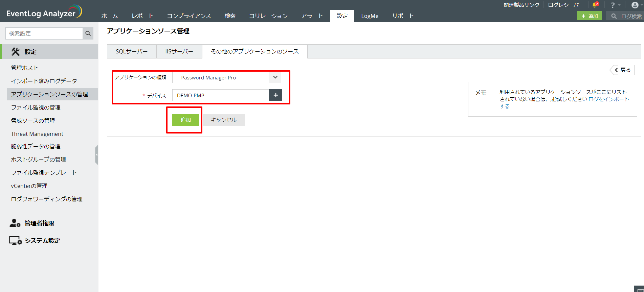Select アプリケーションソースの管理 in sidebar
The height and width of the screenshot is (292, 644).
pyautogui.click(x=52, y=94)
